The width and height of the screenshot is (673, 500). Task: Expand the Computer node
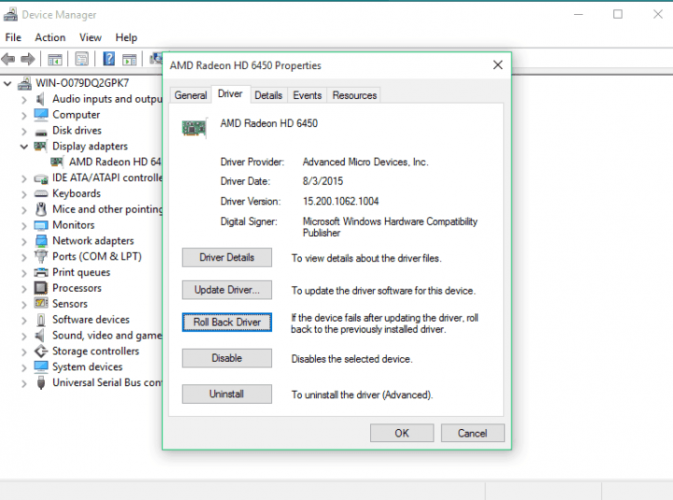pos(24,115)
